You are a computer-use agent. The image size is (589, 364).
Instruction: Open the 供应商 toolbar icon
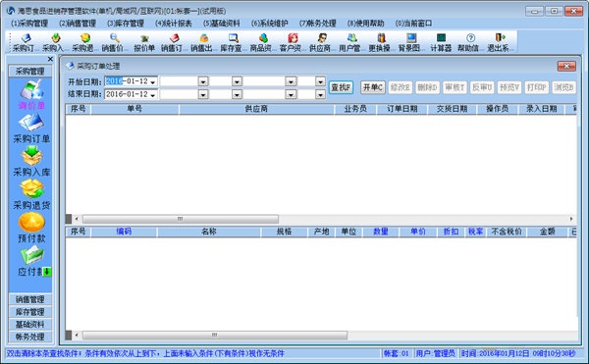321,42
